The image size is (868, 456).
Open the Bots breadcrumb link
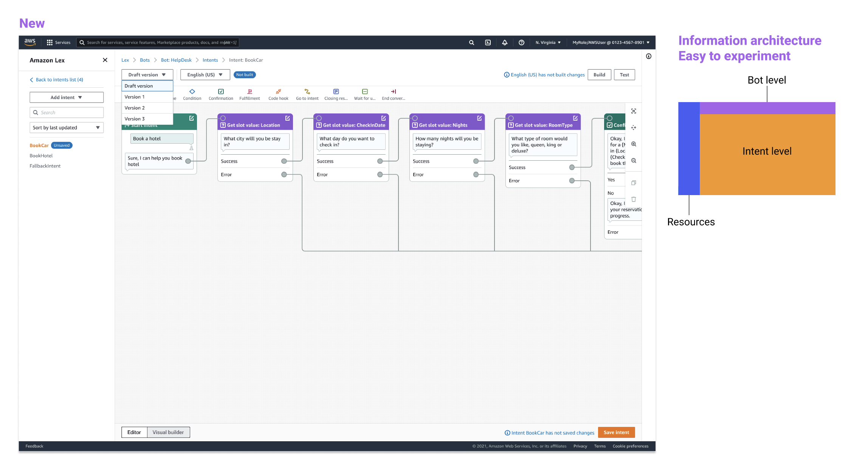[145, 60]
